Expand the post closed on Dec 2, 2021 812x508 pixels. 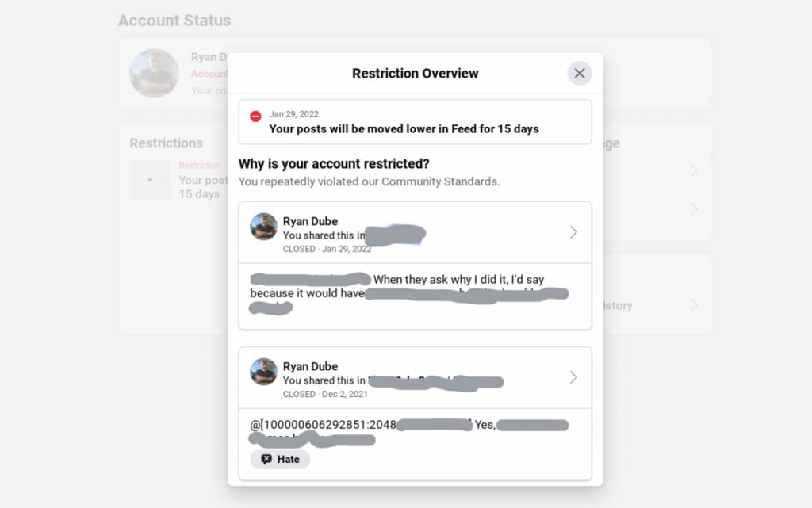coord(573,377)
